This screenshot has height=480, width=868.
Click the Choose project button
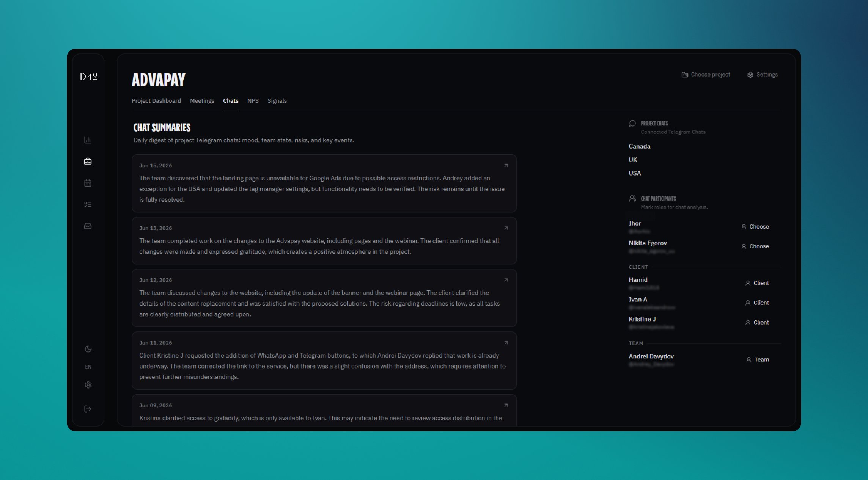(x=706, y=75)
